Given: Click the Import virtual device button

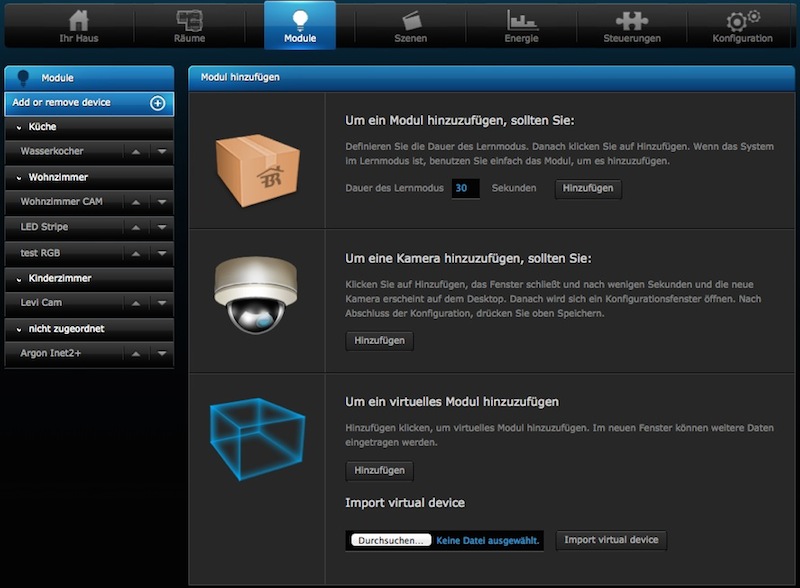Looking at the screenshot, I should point(611,540).
